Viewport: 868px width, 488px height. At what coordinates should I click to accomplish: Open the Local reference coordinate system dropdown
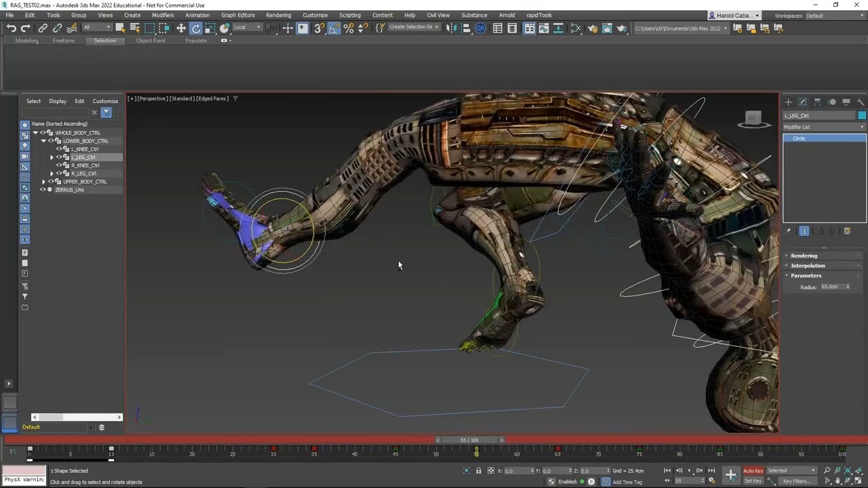pos(247,28)
